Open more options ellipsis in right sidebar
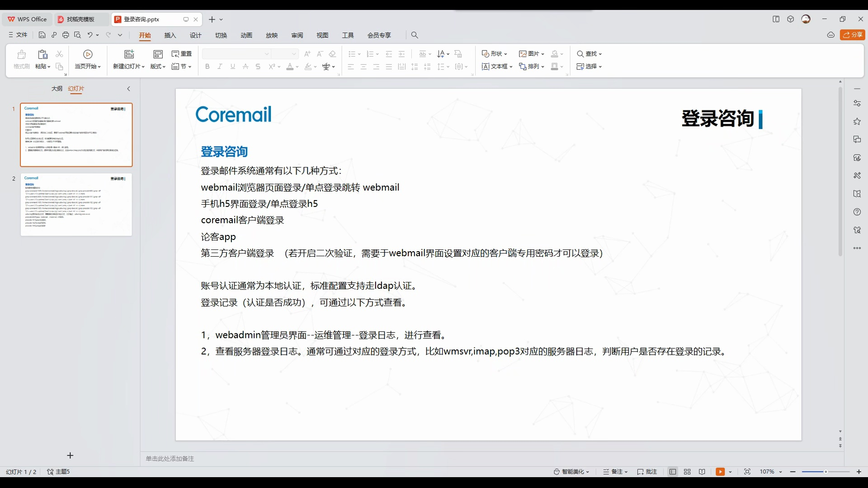868x488 pixels. pos(857,248)
